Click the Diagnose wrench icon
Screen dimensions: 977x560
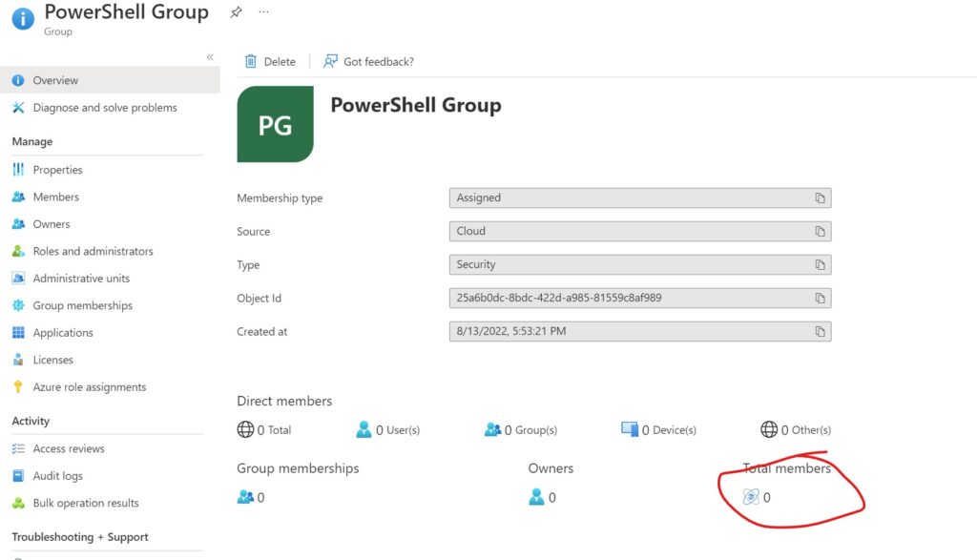(18, 108)
